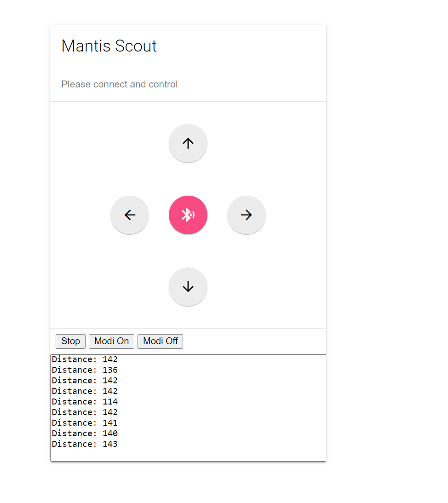Turn on Modi with Modi On
The height and width of the screenshot is (503, 448).
pyautogui.click(x=111, y=341)
